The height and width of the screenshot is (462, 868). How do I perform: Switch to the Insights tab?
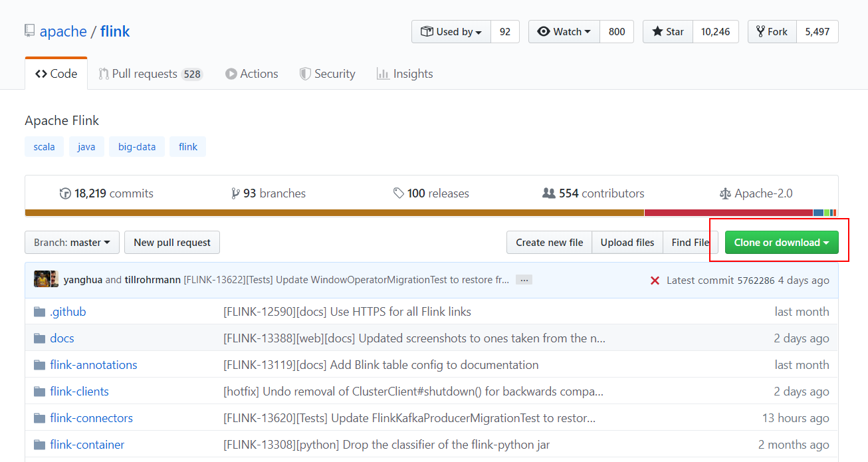[405, 74]
